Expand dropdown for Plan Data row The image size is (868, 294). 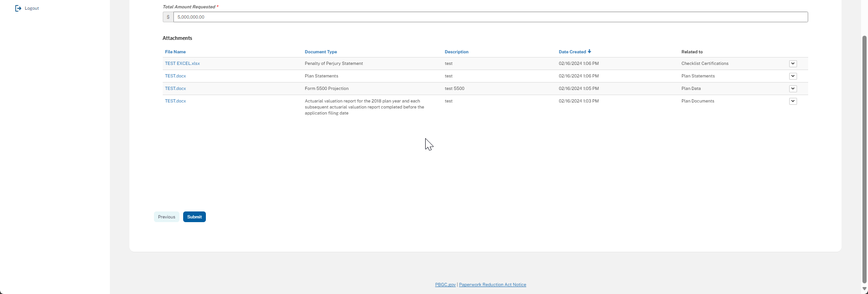click(x=792, y=89)
